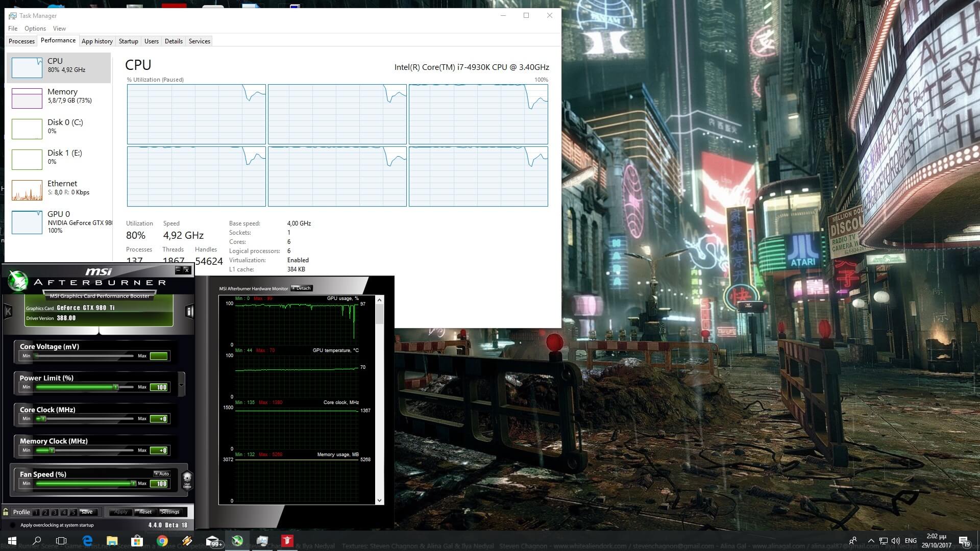
Task: Show hidden system tray icons chevron
Action: point(871,541)
